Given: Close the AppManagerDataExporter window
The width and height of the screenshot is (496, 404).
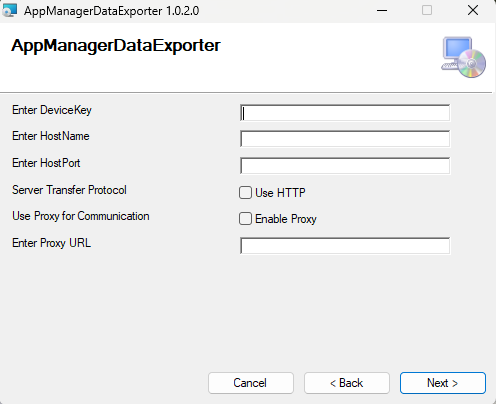Looking at the screenshot, I should 473,10.
